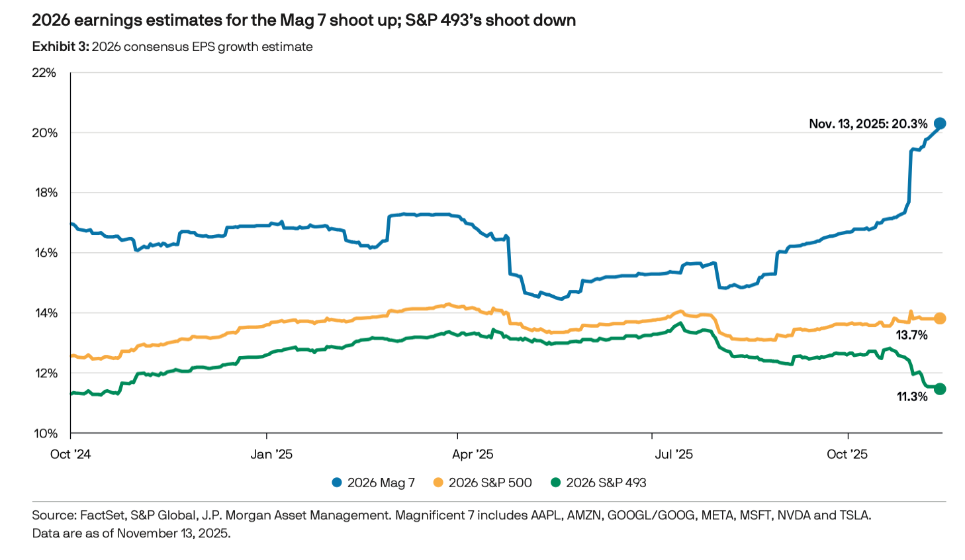
Task: Click the Oct '25 x-axis label
Action: pyautogui.click(x=847, y=454)
